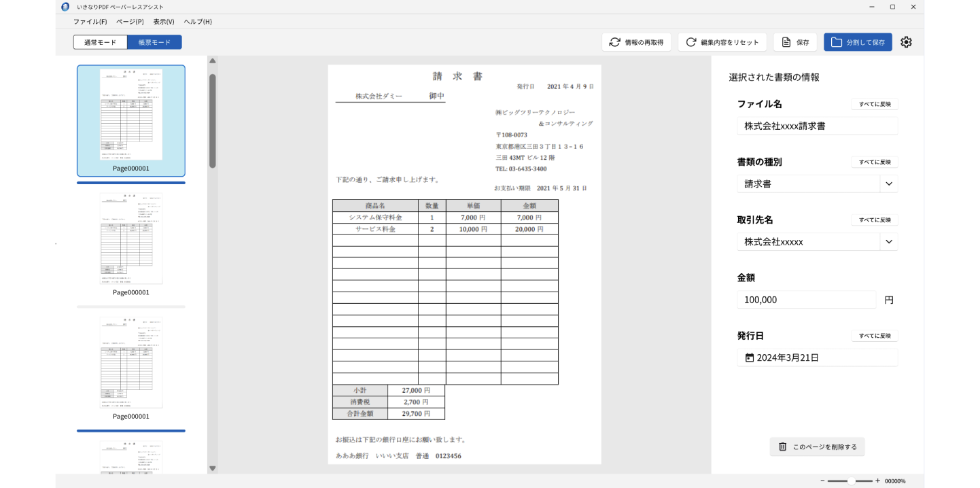The width and height of the screenshot is (980, 488).
Task: Click すべてに反映 next to 発行日
Action: [x=874, y=335]
